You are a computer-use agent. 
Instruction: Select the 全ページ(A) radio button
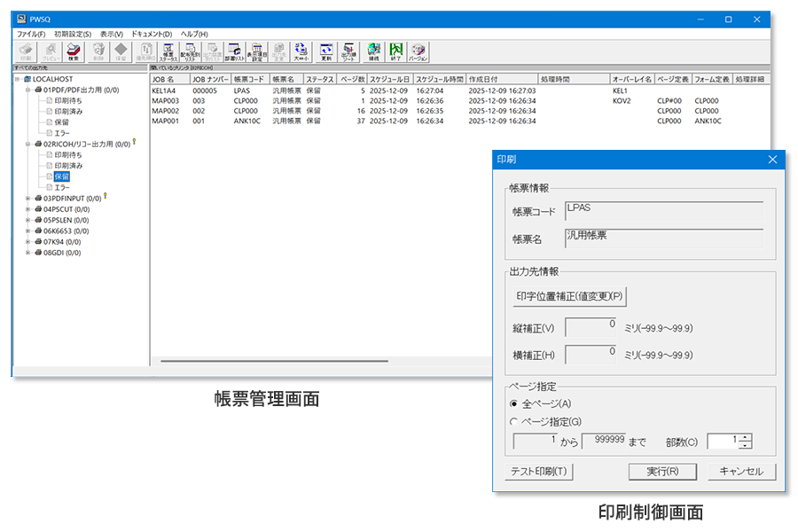pyautogui.click(x=514, y=403)
